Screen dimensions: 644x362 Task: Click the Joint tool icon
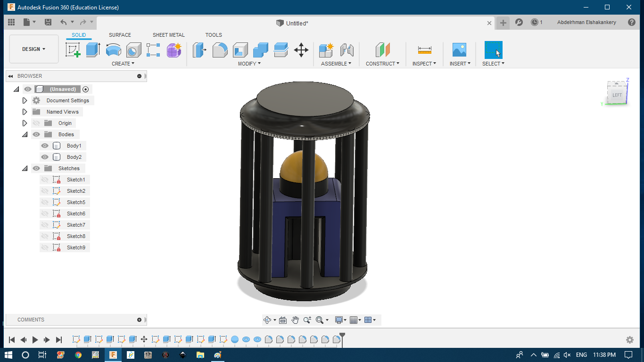(x=347, y=49)
